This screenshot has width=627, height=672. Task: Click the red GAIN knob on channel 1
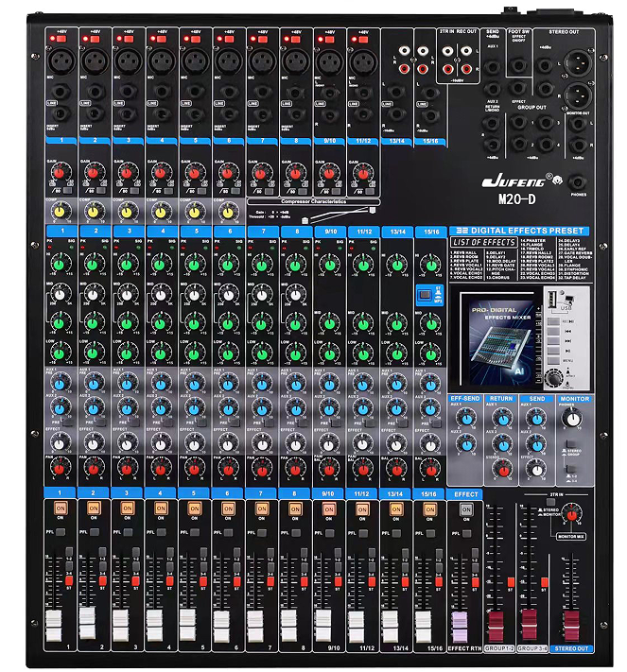click(x=60, y=173)
